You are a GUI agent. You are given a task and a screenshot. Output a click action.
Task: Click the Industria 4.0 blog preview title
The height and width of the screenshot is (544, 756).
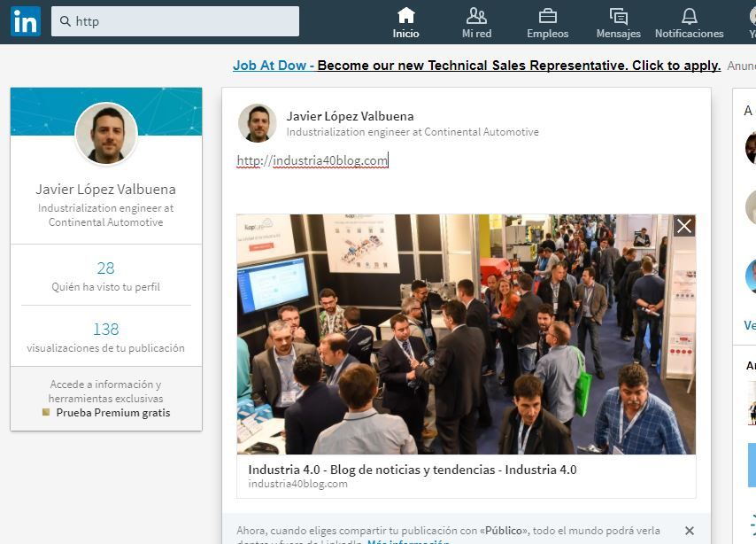pyautogui.click(x=413, y=470)
